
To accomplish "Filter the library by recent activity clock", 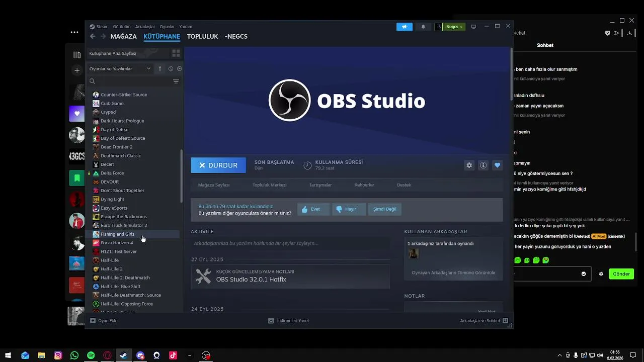I will (x=171, y=68).
